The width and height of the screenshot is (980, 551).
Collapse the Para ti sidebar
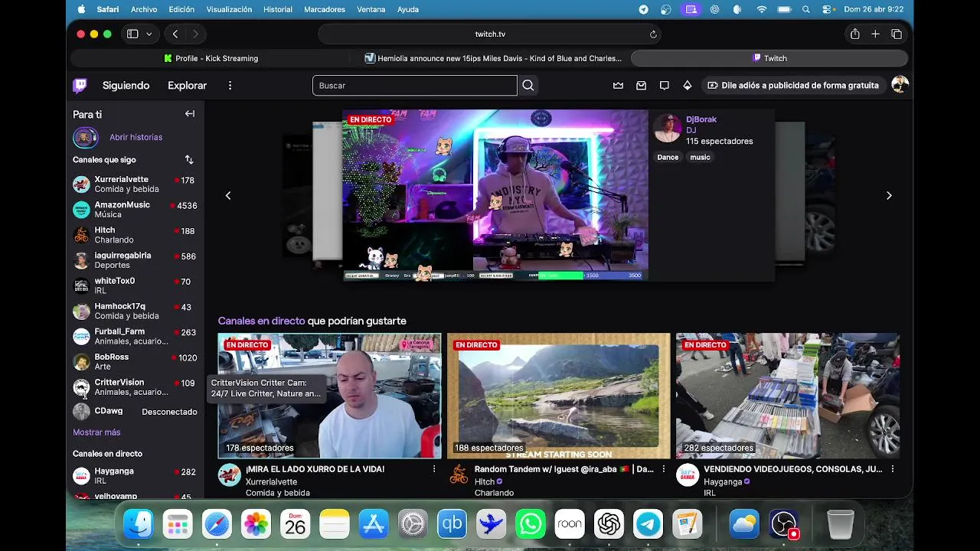pos(189,114)
